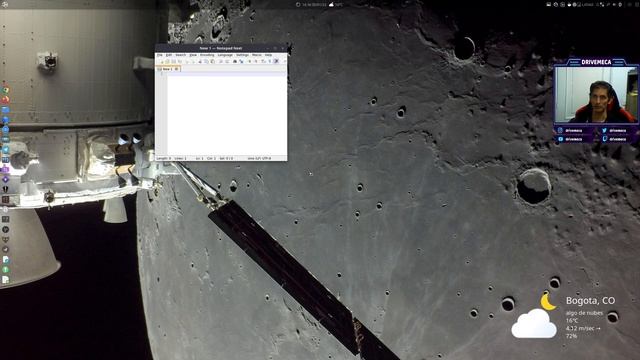This screenshot has width=640, height=360.
Task: Click the Replace toolbar icon beside Find
Action: coord(241,62)
